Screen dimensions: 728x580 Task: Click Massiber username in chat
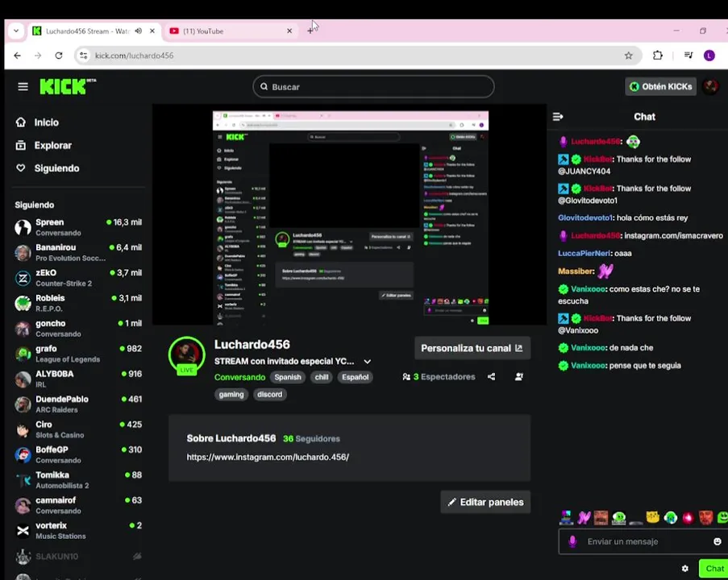click(576, 271)
